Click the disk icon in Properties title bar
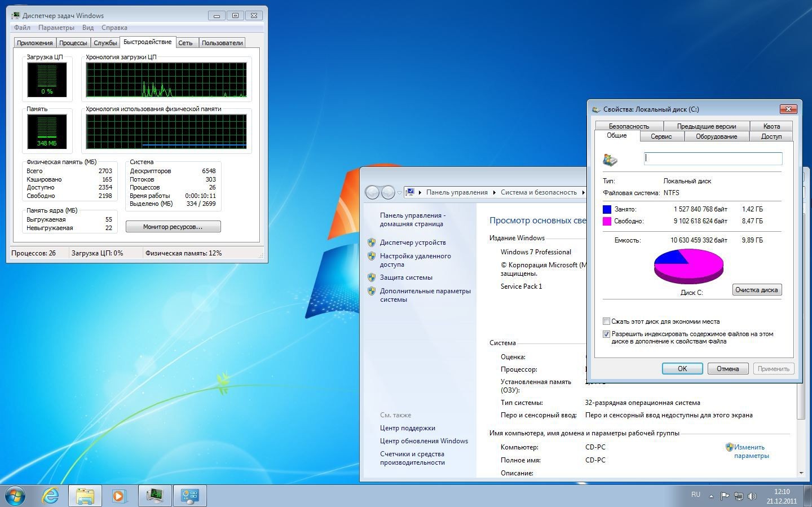The width and height of the screenshot is (812, 507). [596, 109]
